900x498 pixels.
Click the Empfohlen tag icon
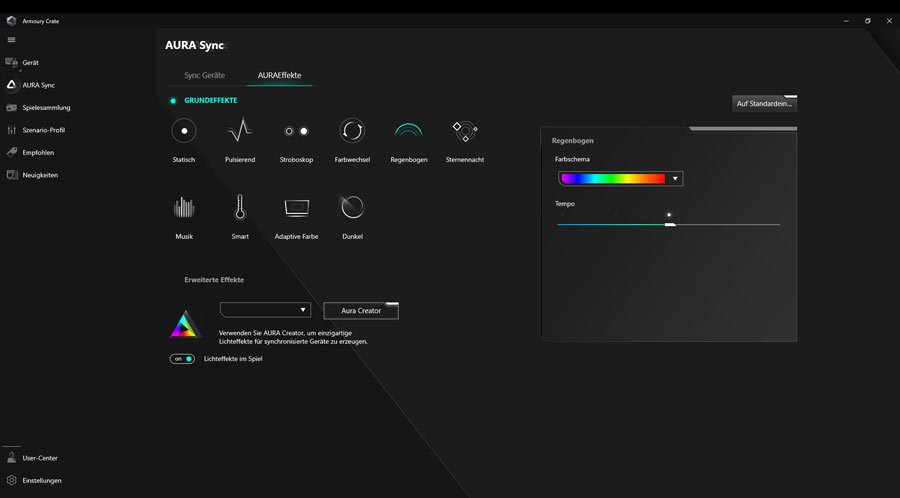pyautogui.click(x=11, y=153)
